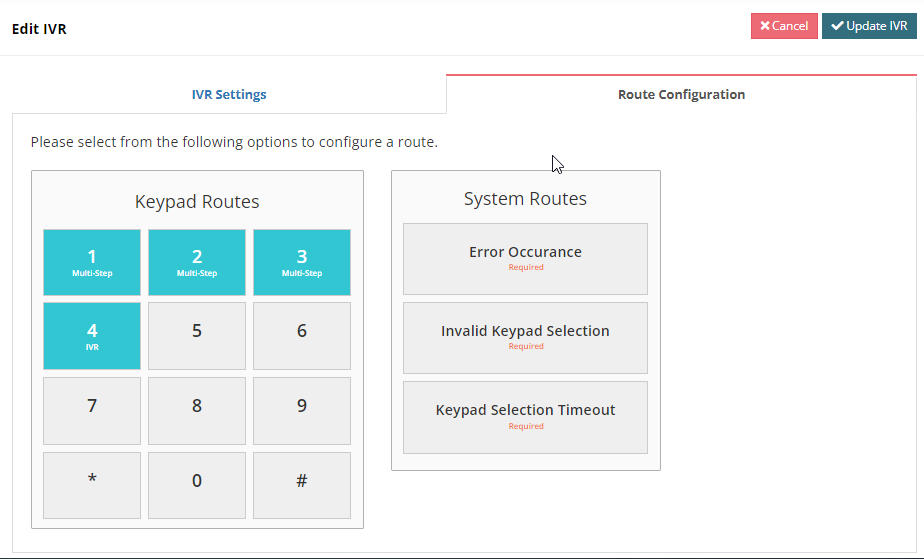Image resolution: width=924 pixels, height=559 pixels.
Task: Open the Route Configuration tab
Action: click(x=681, y=95)
